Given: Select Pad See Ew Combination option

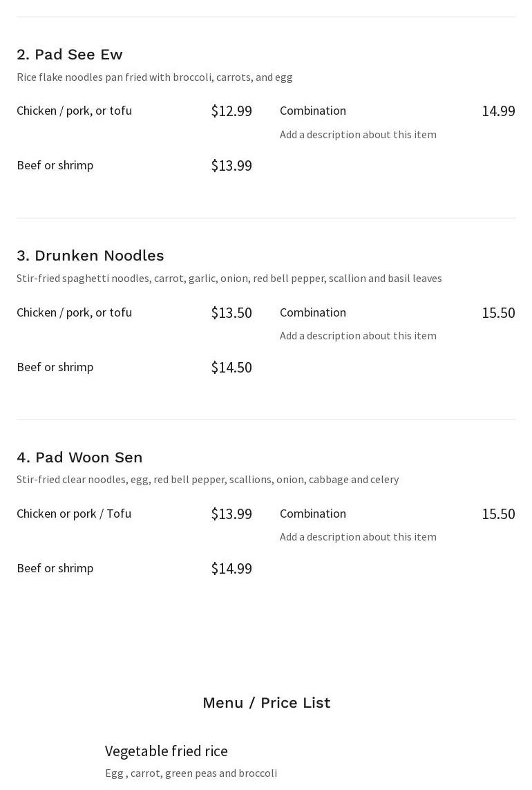Looking at the screenshot, I should [313, 111].
